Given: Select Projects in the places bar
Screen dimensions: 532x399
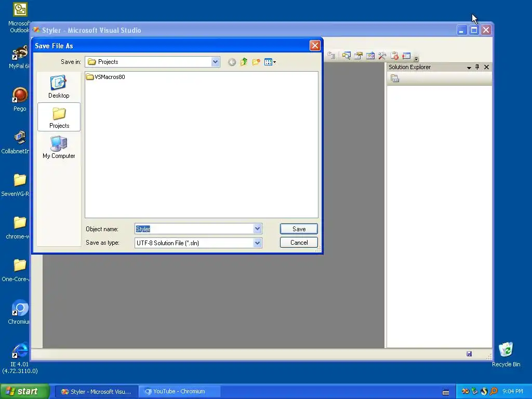Looking at the screenshot, I should tap(59, 117).
